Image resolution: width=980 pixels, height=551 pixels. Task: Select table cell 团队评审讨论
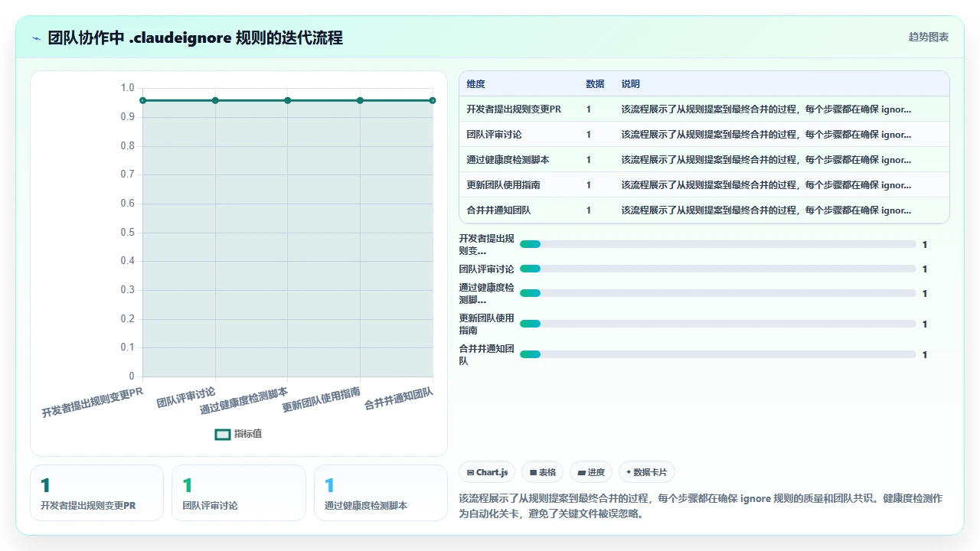click(x=494, y=135)
